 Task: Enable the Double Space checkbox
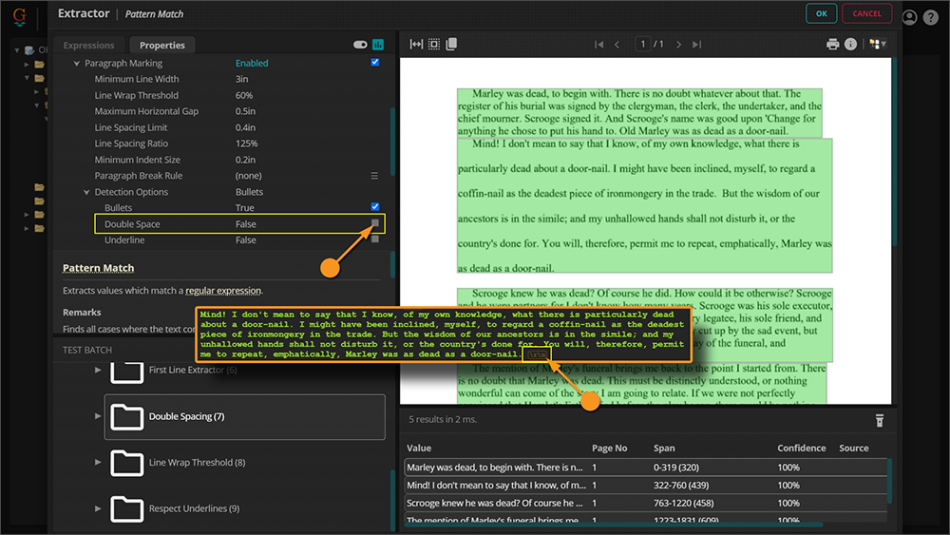coord(375,224)
